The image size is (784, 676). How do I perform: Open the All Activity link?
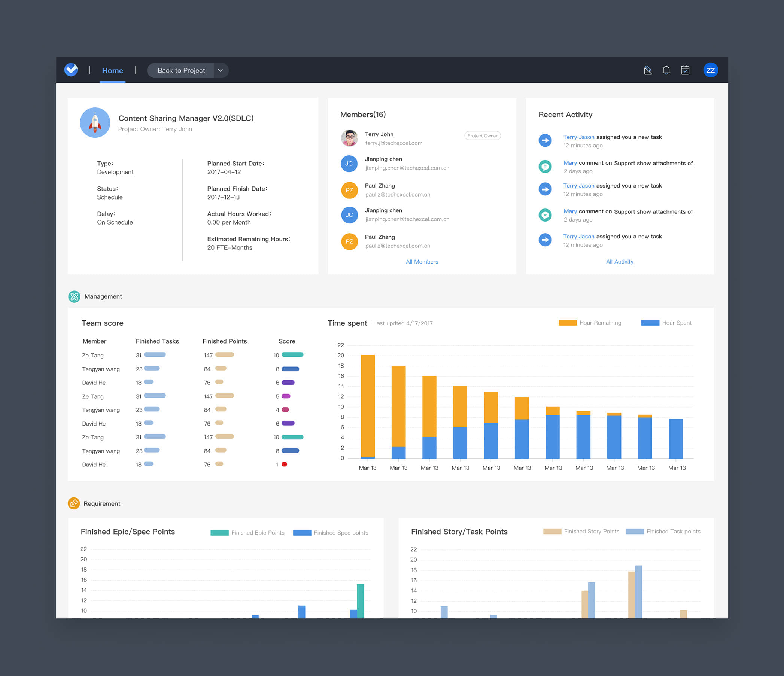tap(619, 262)
